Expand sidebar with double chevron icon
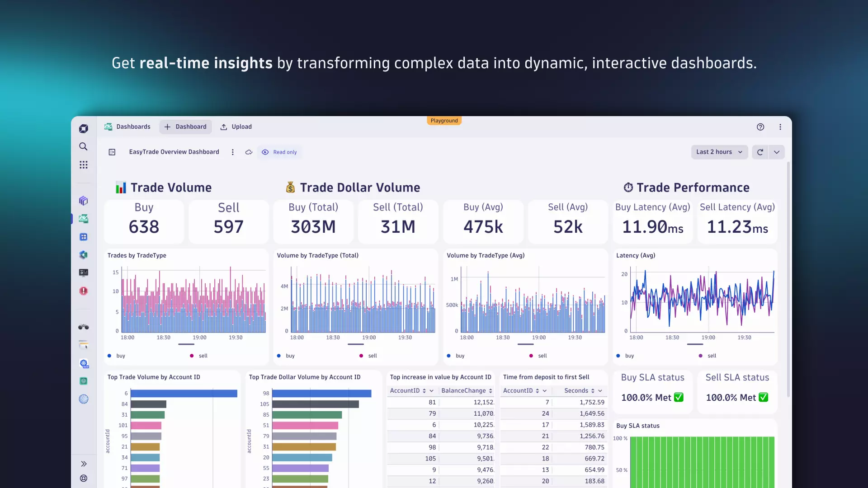The height and width of the screenshot is (488, 868). coord(83,464)
